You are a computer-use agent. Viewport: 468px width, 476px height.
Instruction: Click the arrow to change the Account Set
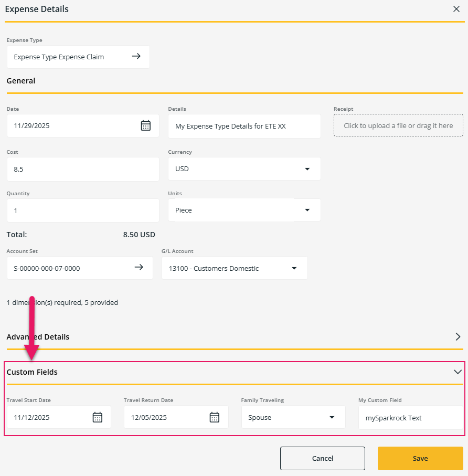(x=139, y=267)
